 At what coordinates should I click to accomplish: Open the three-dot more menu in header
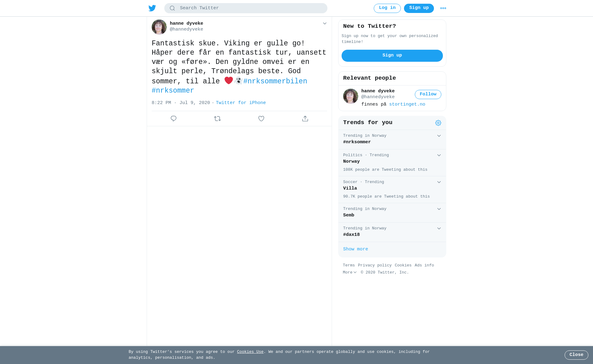pos(443,8)
